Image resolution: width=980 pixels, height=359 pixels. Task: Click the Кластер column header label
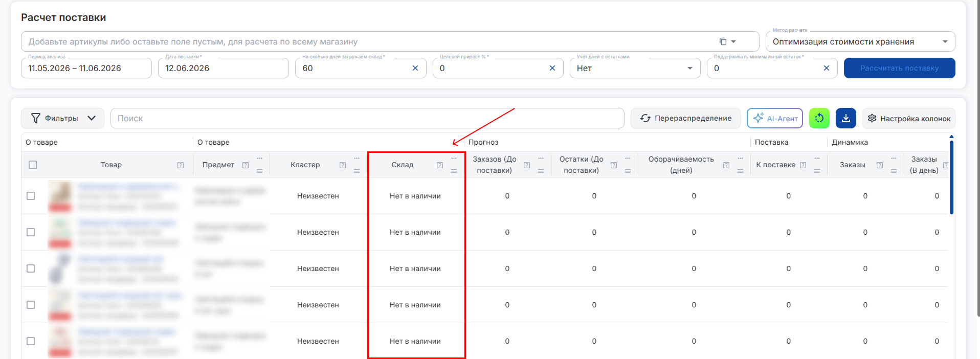pyautogui.click(x=305, y=165)
